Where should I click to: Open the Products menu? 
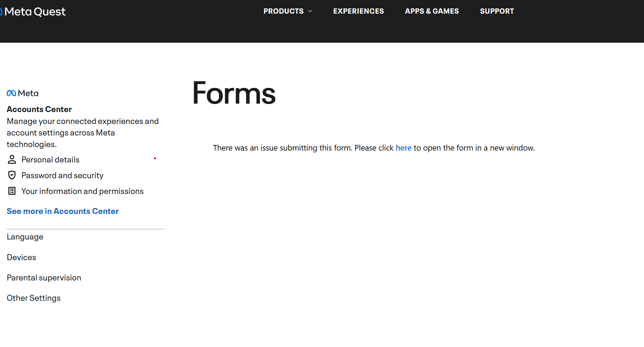[x=283, y=11]
